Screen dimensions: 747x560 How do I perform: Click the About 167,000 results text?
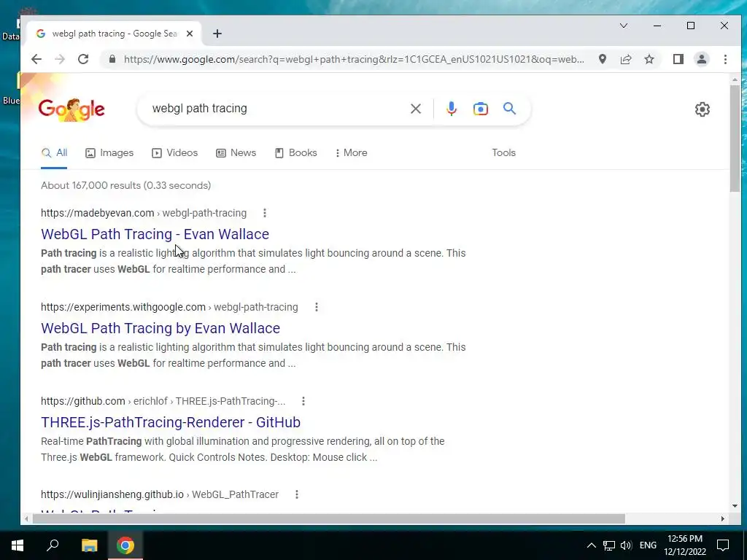[125, 185]
